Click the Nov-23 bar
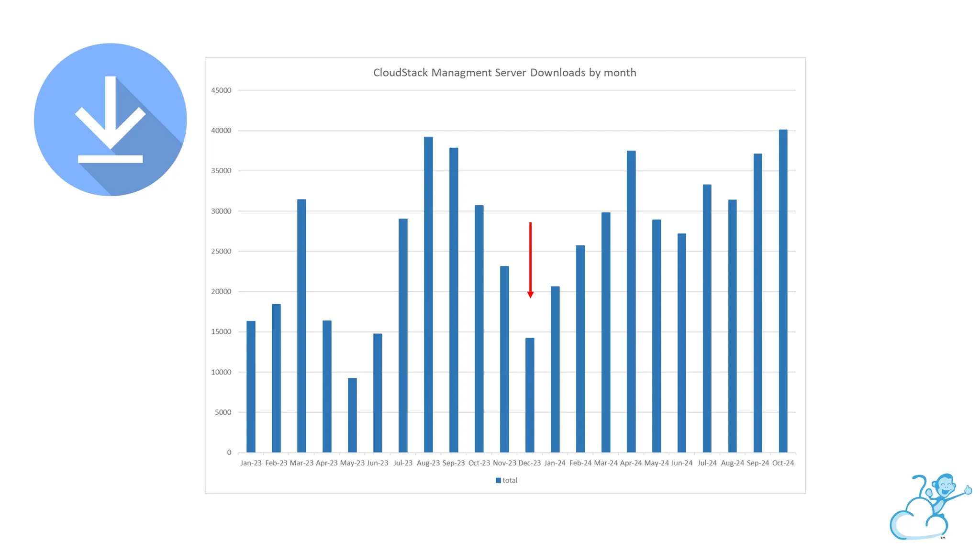The image size is (980, 551). [x=504, y=359]
